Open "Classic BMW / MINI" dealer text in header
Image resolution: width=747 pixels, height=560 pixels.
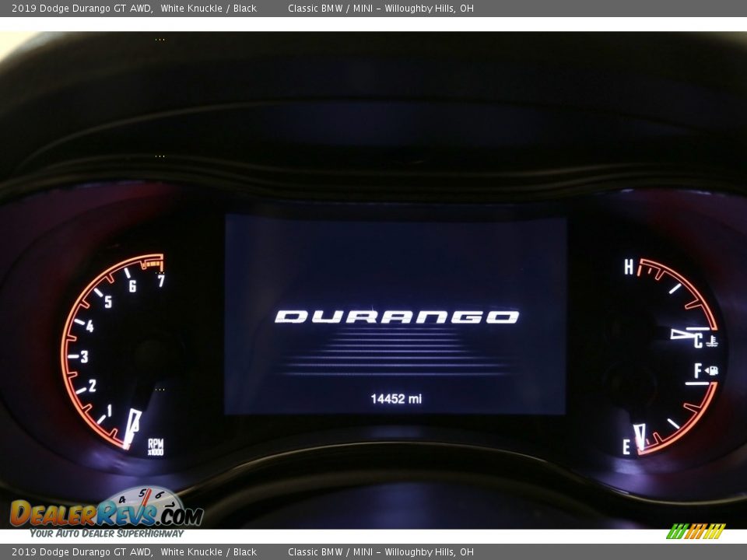coord(331,9)
